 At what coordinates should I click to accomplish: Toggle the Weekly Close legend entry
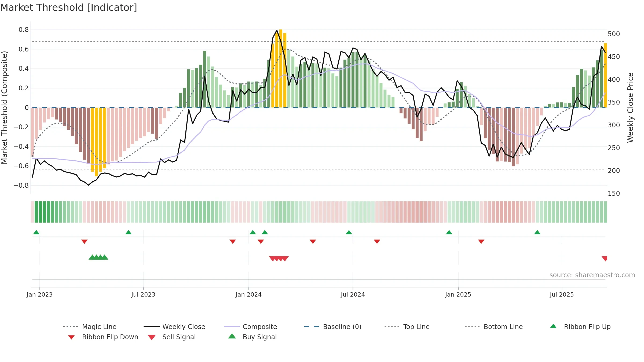[x=174, y=327]
